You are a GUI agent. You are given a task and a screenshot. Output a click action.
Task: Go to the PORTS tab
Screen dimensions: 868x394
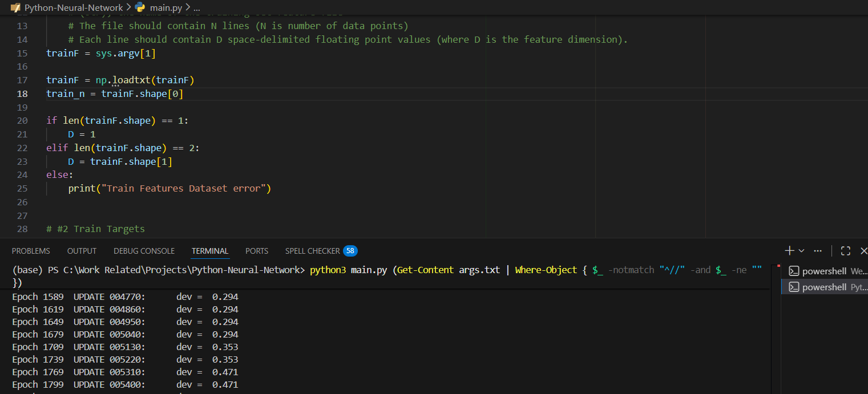coord(257,251)
